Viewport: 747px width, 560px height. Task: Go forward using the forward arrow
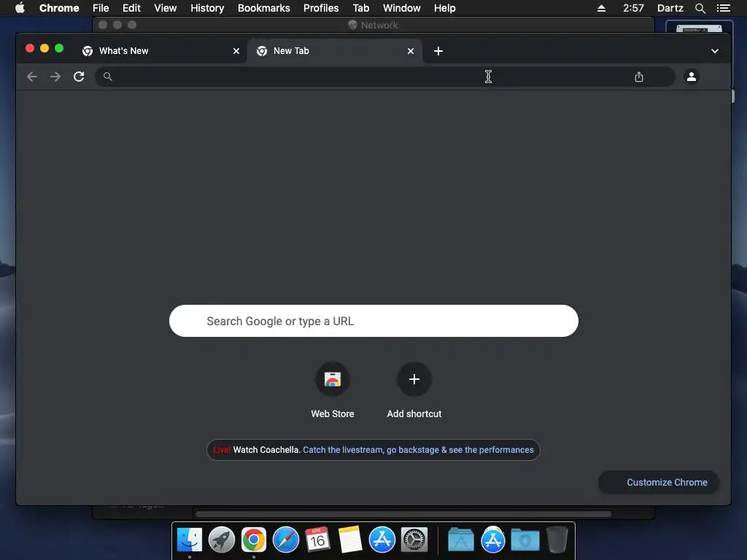click(x=55, y=77)
